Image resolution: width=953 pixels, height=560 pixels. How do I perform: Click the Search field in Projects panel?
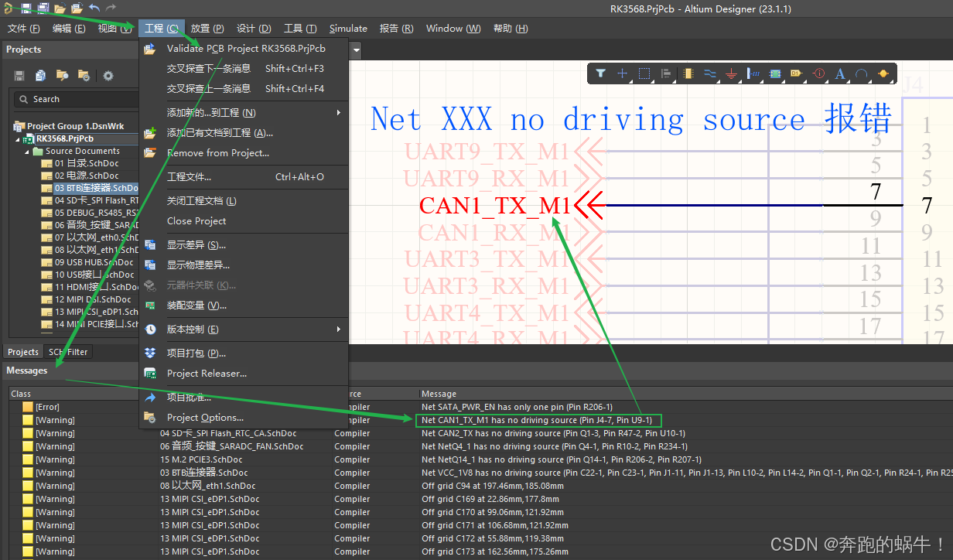76,99
